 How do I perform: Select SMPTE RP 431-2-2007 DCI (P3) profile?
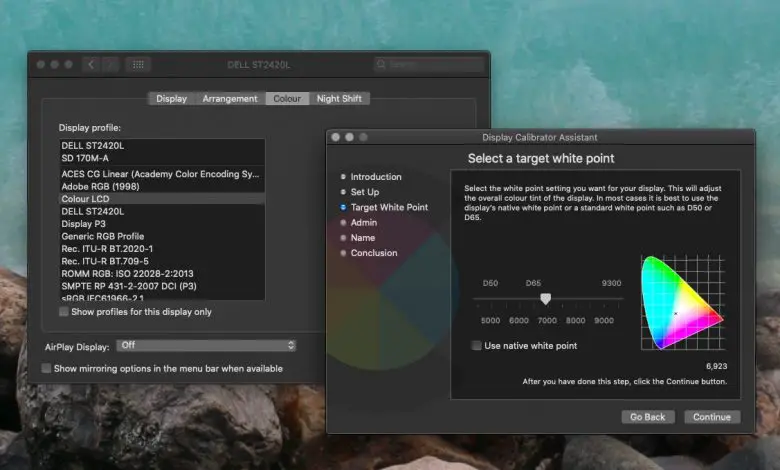pyautogui.click(x=162, y=286)
